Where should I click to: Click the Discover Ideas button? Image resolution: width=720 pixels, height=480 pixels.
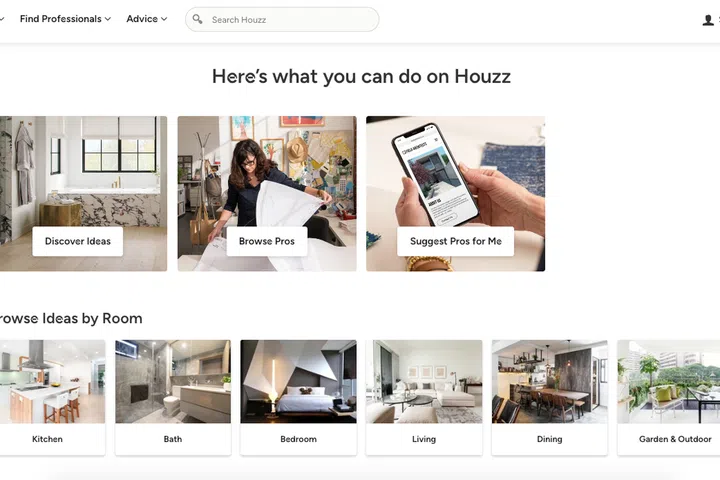point(78,241)
